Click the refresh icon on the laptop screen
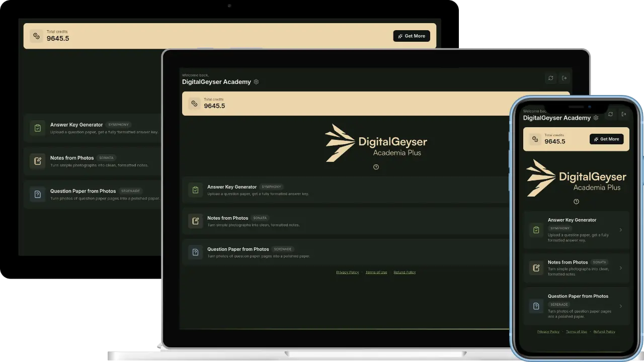The image size is (644, 362). pos(551,78)
